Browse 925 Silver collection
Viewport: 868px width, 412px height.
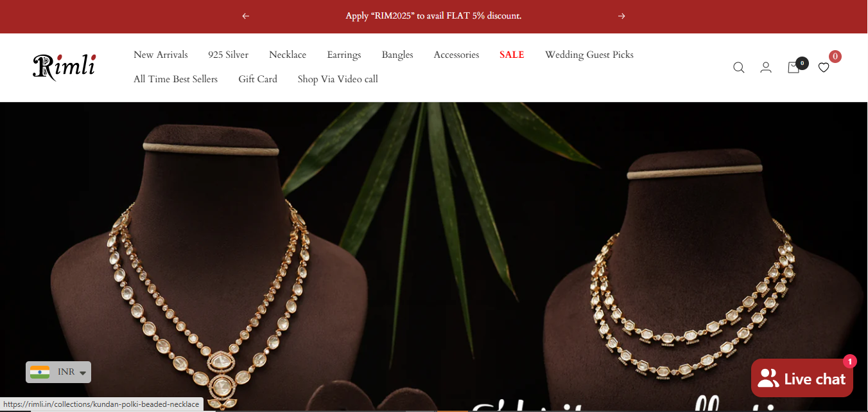pos(228,55)
